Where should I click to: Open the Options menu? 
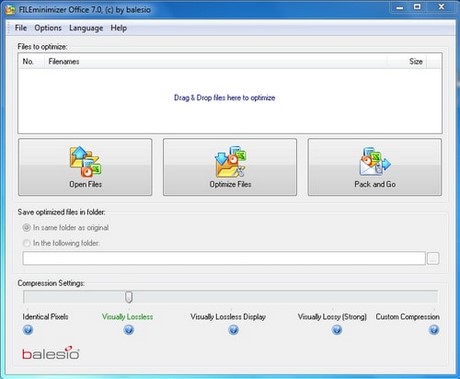click(x=48, y=28)
